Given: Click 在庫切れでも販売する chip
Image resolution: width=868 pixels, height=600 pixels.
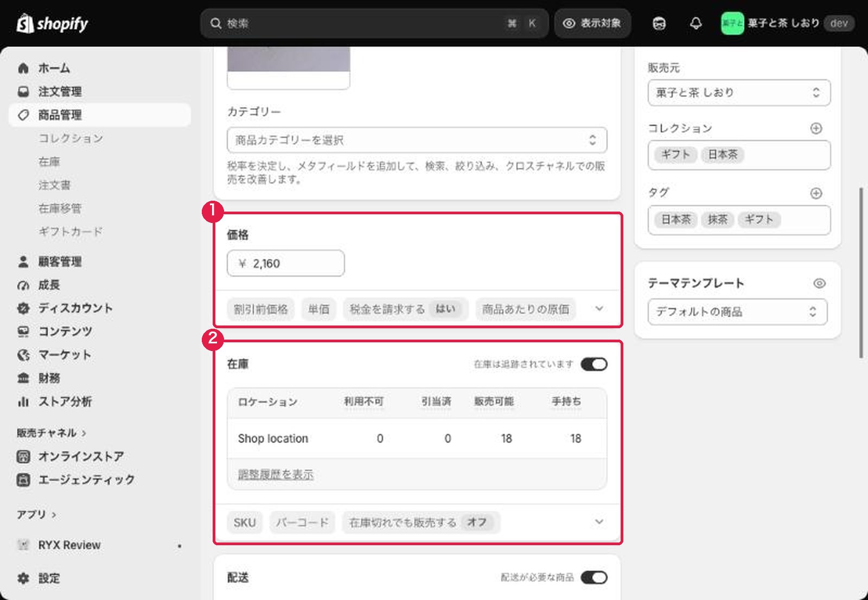Looking at the screenshot, I should point(421,522).
